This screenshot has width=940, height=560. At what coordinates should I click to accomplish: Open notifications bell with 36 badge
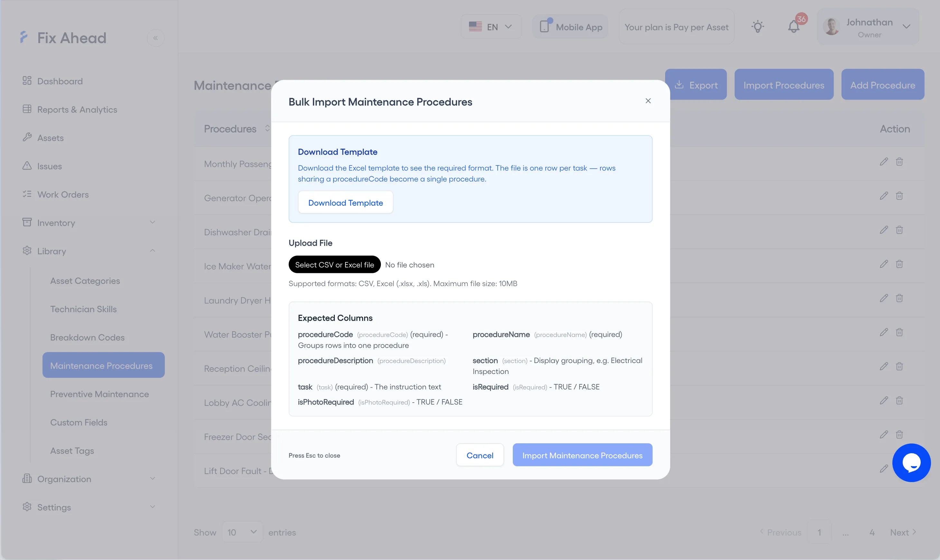(794, 26)
